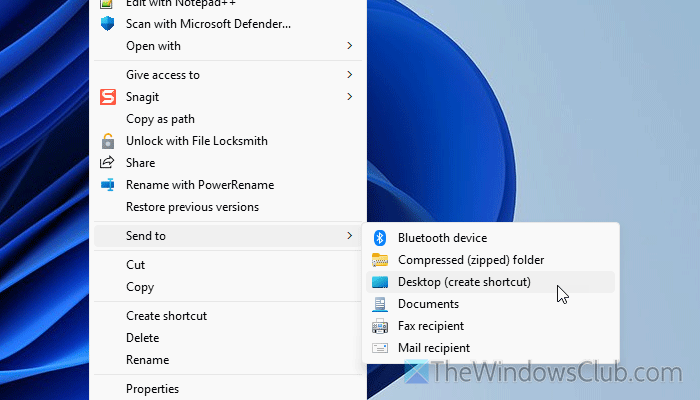The width and height of the screenshot is (700, 400).
Task: Click the Bluetooth device icon
Action: tap(380, 238)
